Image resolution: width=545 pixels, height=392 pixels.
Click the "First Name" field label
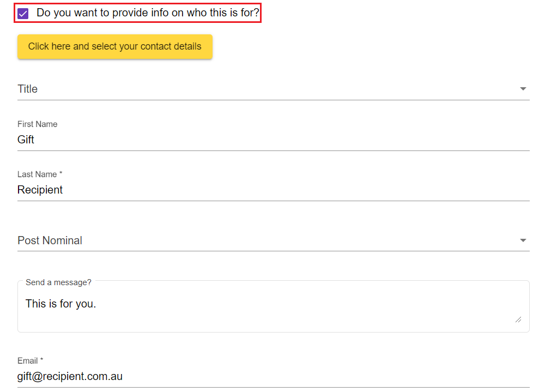pyautogui.click(x=37, y=124)
